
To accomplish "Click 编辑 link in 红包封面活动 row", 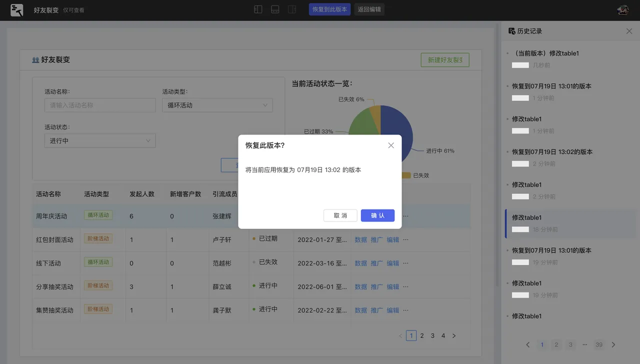I will click(x=393, y=239).
